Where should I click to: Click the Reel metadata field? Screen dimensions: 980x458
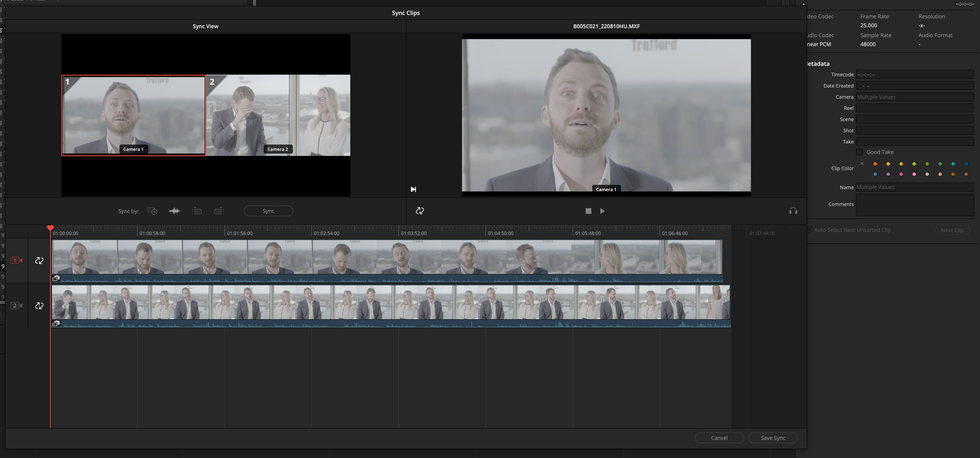point(915,108)
